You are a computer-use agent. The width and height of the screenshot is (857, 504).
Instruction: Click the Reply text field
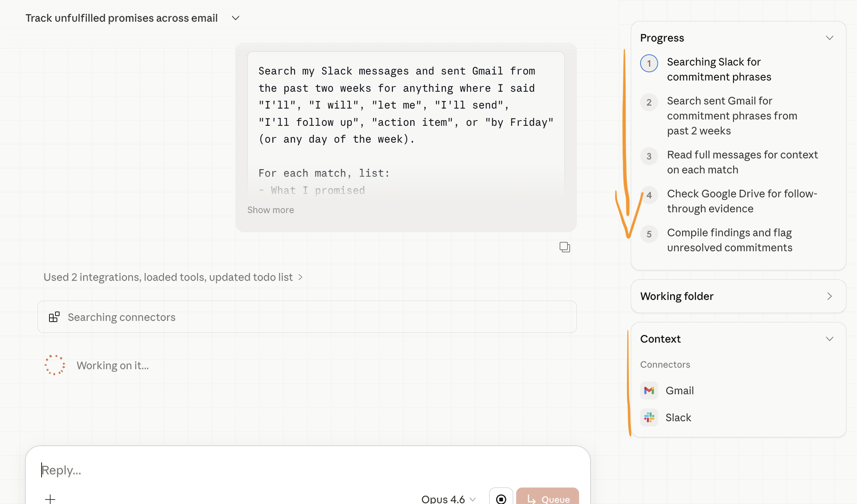[300, 470]
